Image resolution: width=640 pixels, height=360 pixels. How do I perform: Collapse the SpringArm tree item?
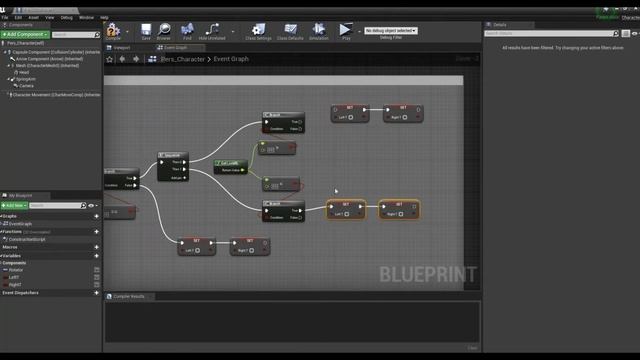tap(8, 79)
